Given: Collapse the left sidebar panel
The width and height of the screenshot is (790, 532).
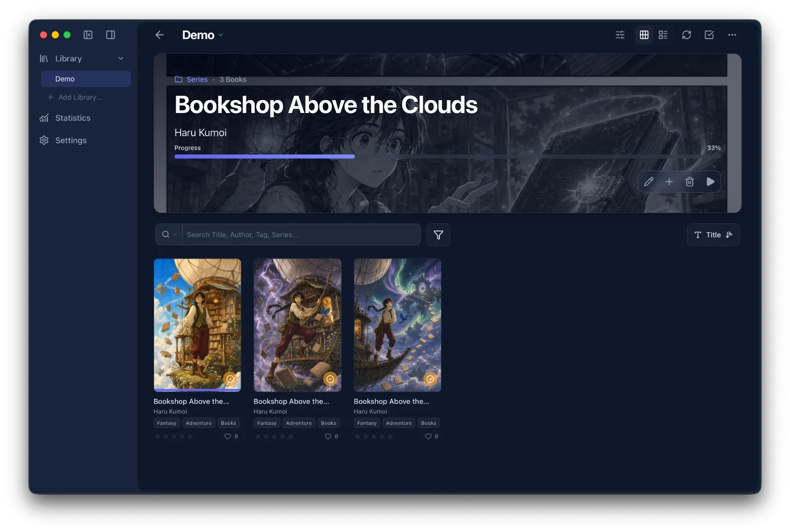Looking at the screenshot, I should click(88, 35).
